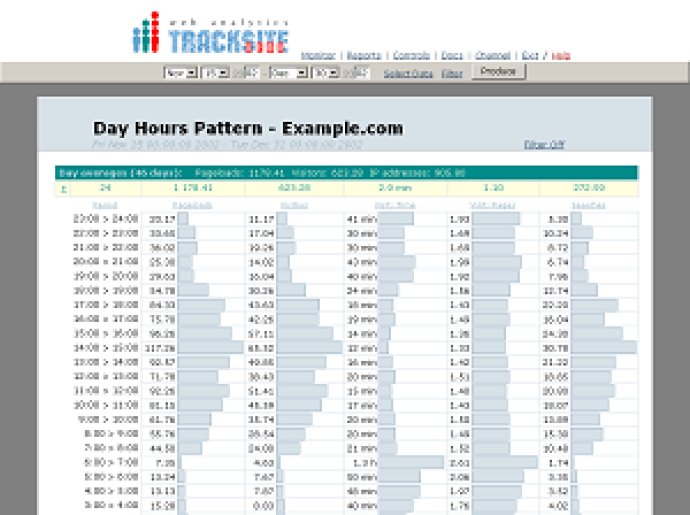
Task: Select the 16:00 > 17:00 period row label
Action: (106, 319)
